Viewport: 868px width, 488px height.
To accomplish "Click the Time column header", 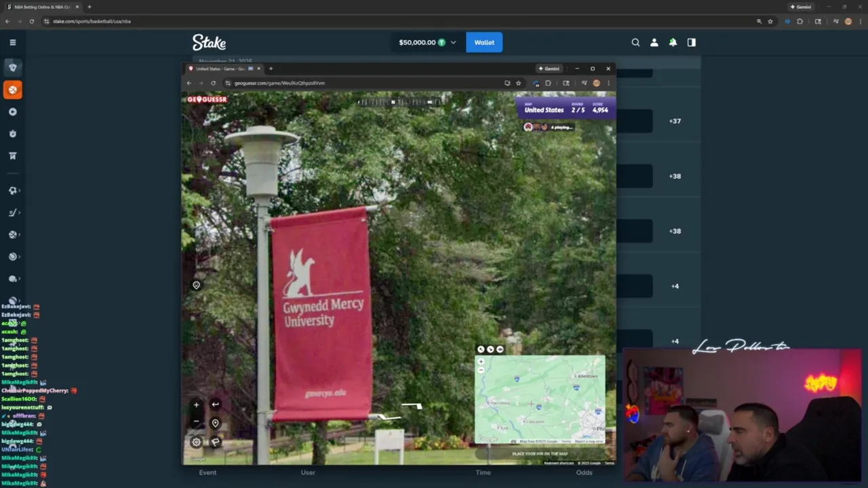I will (483, 472).
